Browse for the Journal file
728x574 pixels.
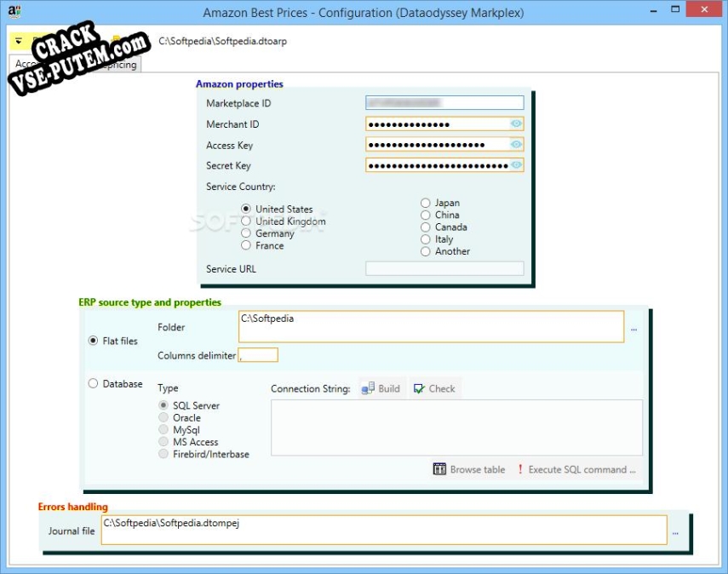point(675,533)
